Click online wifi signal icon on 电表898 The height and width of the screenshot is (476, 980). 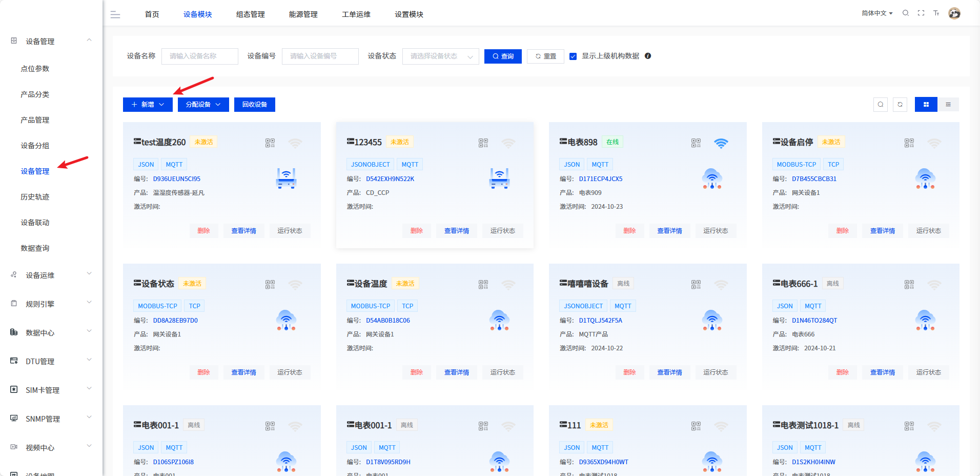click(x=721, y=143)
